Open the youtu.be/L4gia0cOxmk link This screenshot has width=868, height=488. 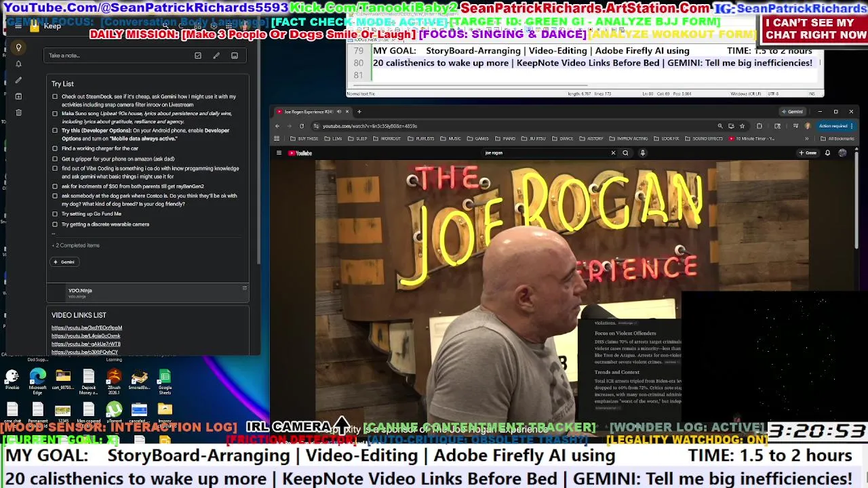click(x=86, y=336)
